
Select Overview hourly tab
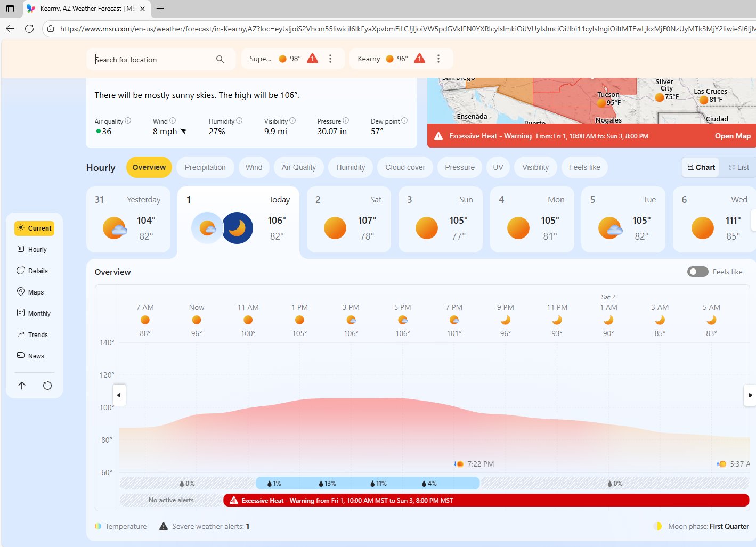pyautogui.click(x=149, y=167)
